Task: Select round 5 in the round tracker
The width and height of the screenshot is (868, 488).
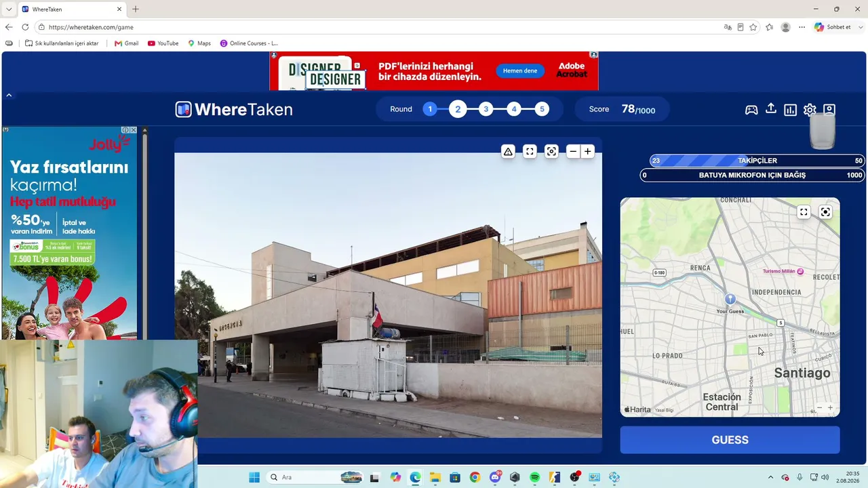Action: [542, 109]
